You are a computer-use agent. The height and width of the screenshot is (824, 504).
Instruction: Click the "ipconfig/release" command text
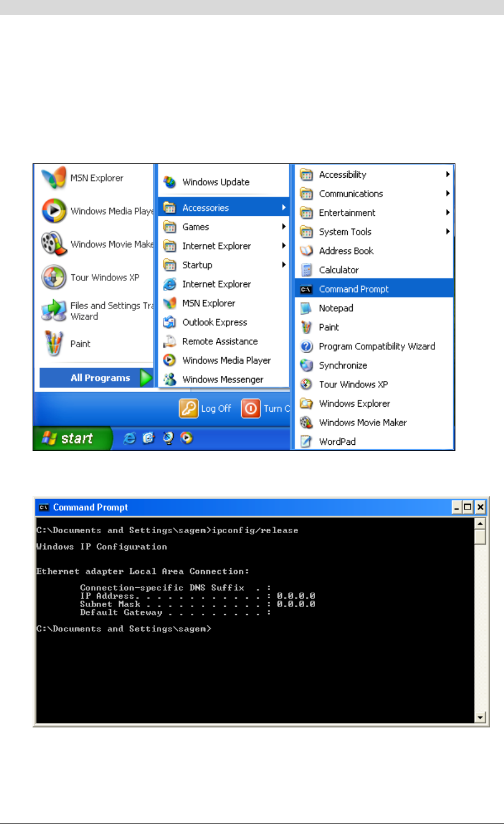(256, 530)
